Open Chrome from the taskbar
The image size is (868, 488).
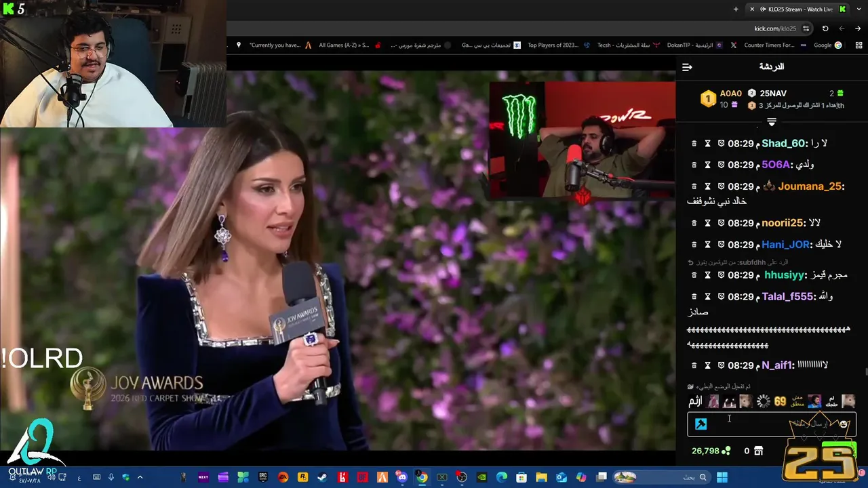point(422,477)
